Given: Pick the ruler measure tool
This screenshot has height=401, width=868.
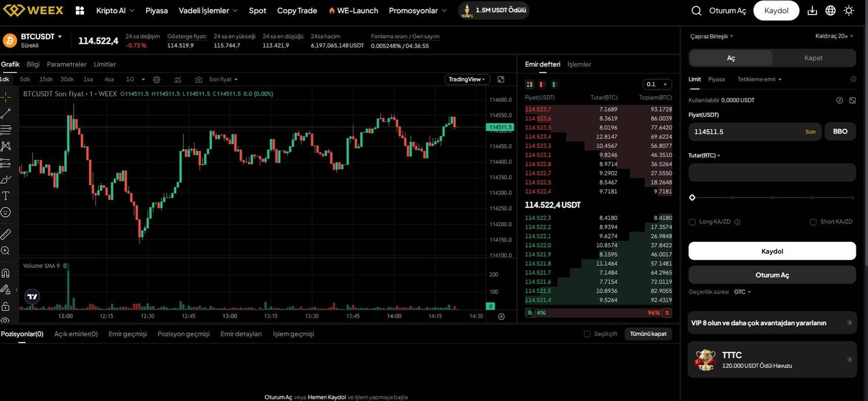Looking at the screenshot, I should (x=6, y=234).
